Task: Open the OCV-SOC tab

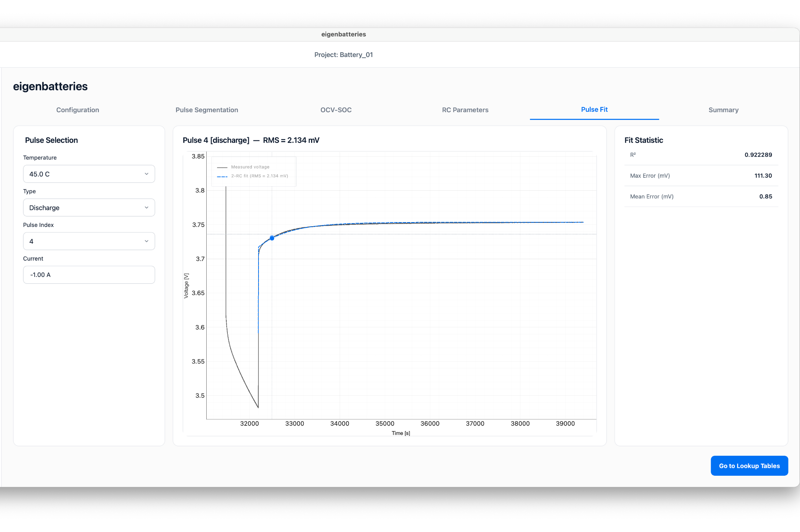Action: [336, 110]
